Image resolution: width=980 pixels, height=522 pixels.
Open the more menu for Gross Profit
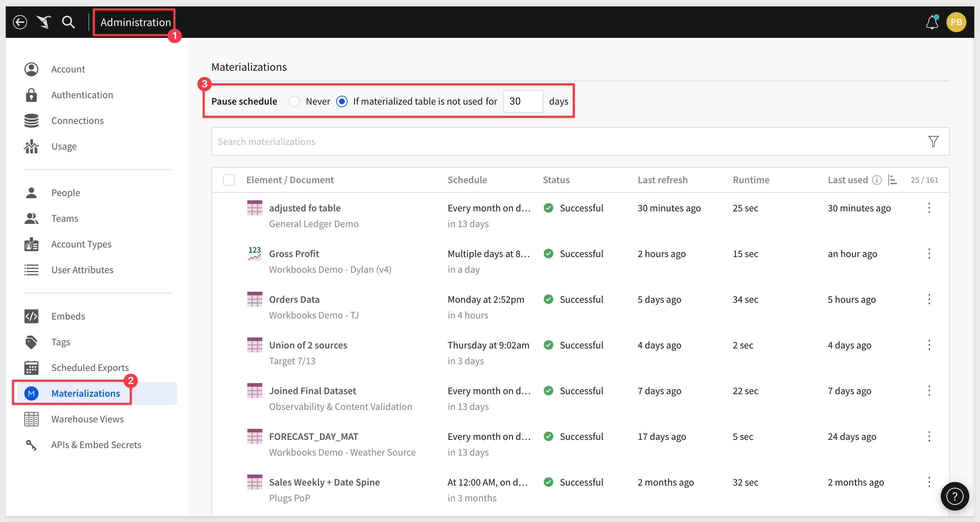click(x=929, y=254)
